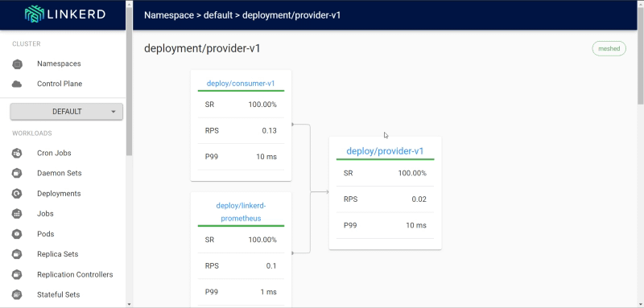Click the Namespaces sidebar icon
644x308 pixels.
pyautogui.click(x=17, y=64)
